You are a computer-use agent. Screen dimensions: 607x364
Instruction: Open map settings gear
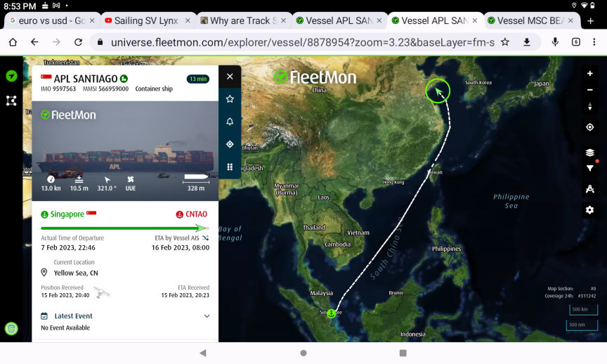[x=589, y=210]
